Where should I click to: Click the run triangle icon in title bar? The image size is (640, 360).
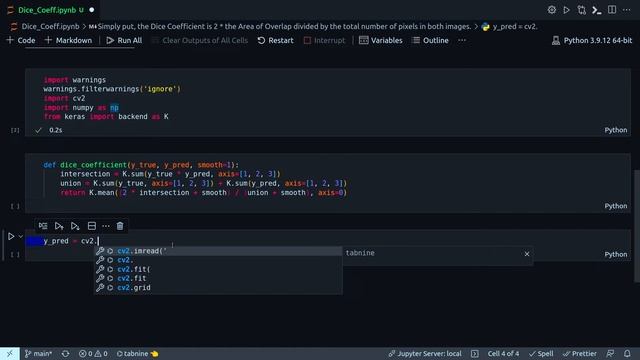coord(567,10)
